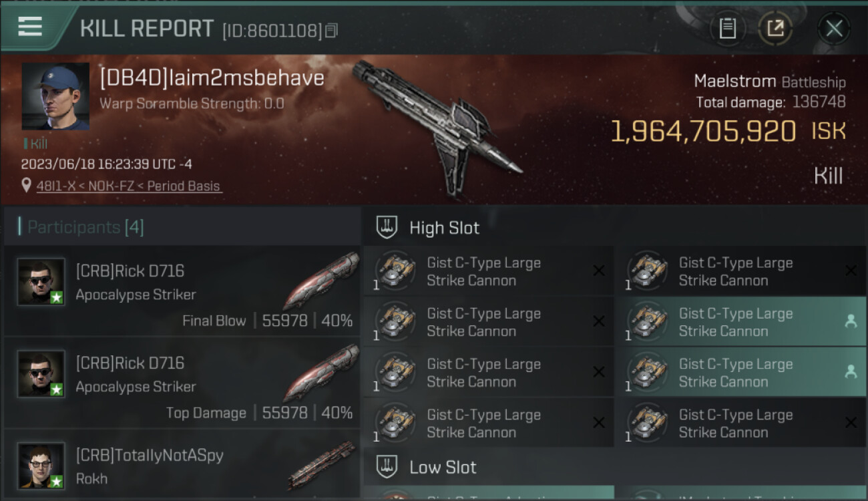This screenshot has height=501, width=868.
Task: Click person icon on third right-column Strike Cannon
Action: coord(851,372)
